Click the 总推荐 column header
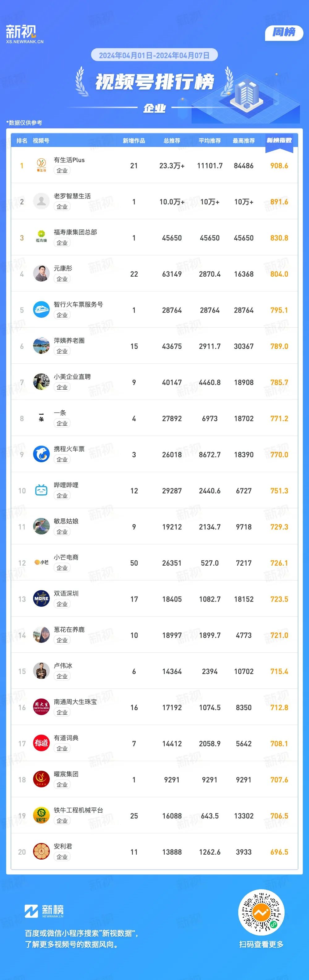Screen dimensions: 309x980 point(171,141)
